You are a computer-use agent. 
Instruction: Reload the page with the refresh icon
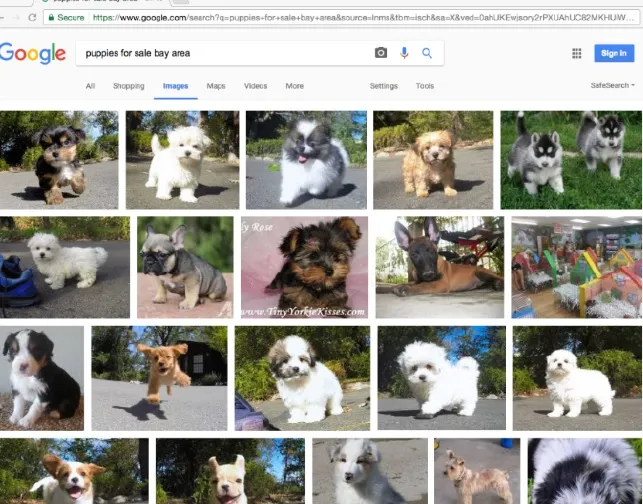(32, 17)
